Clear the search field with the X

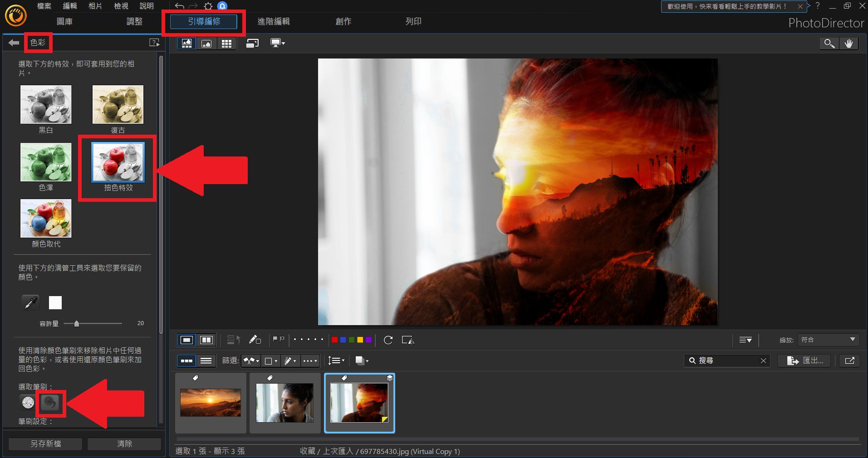(x=763, y=361)
